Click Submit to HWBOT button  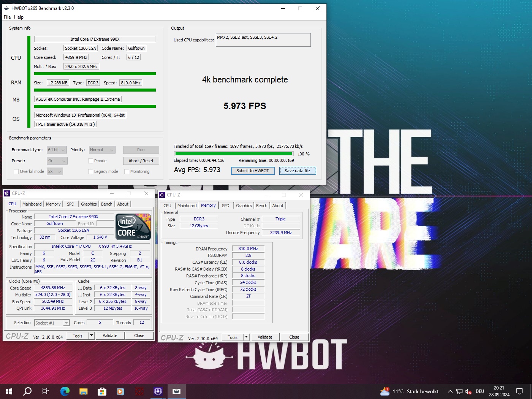(252, 171)
